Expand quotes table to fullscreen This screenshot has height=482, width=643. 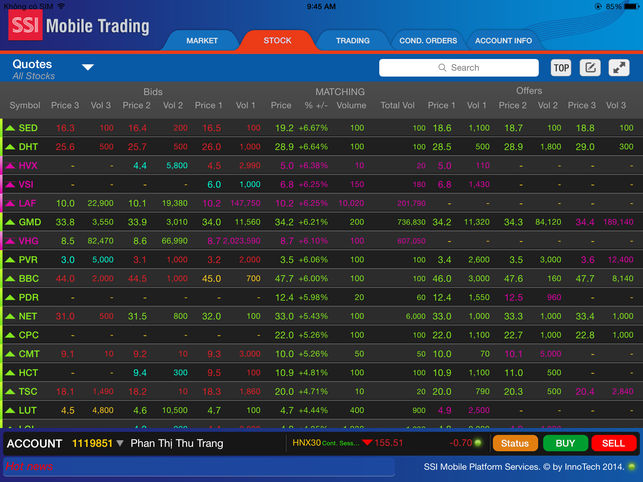pos(619,68)
